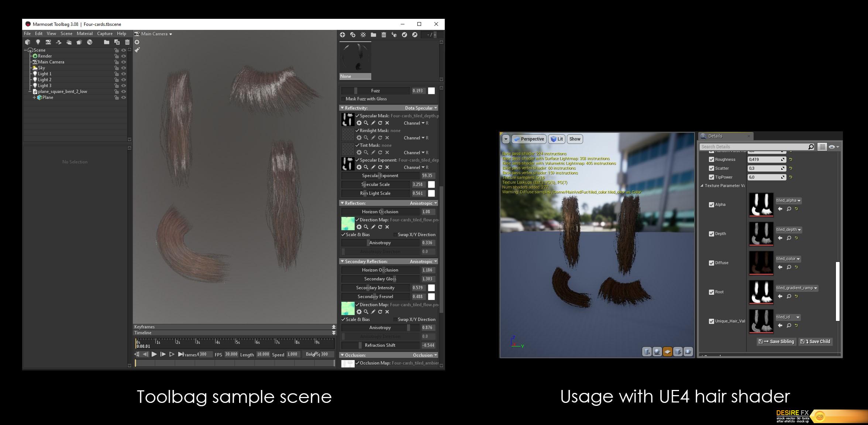The image size is (868, 425).
Task: Open Specular Mask Channel dropdown
Action: [416, 123]
